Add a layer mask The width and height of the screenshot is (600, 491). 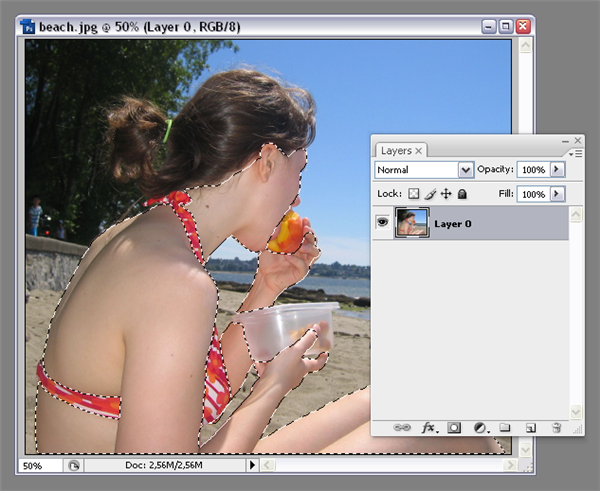tap(454, 427)
